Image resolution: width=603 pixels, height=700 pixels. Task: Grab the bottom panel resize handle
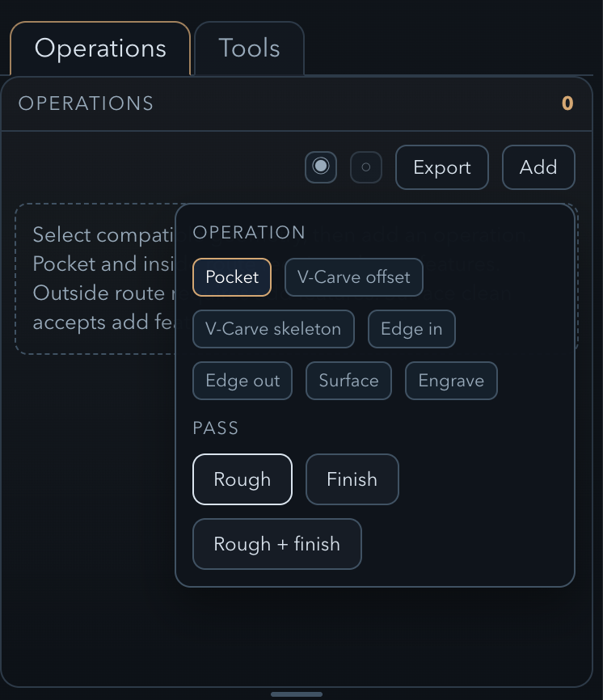(297, 694)
